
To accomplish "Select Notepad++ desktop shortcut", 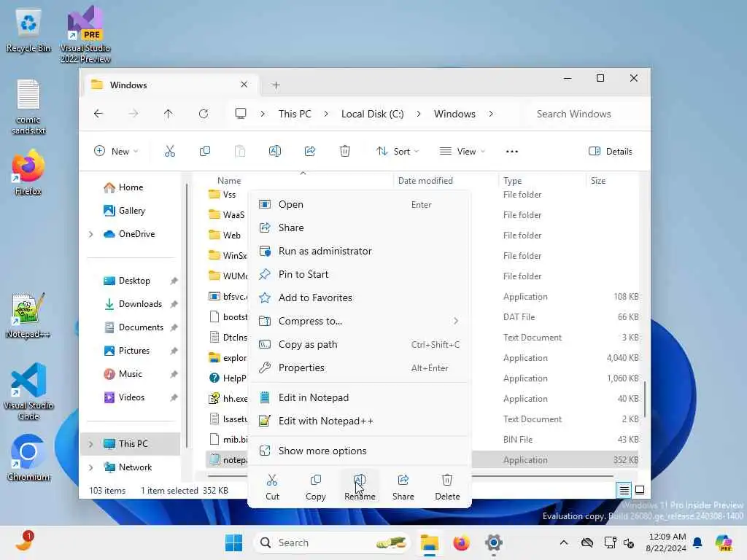I will (x=28, y=316).
